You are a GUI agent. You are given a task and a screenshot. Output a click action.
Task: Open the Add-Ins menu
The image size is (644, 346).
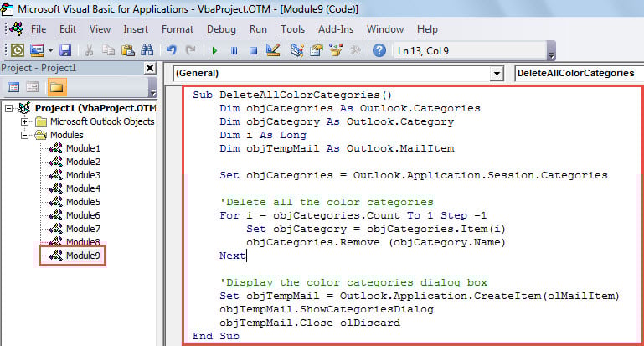(336, 29)
